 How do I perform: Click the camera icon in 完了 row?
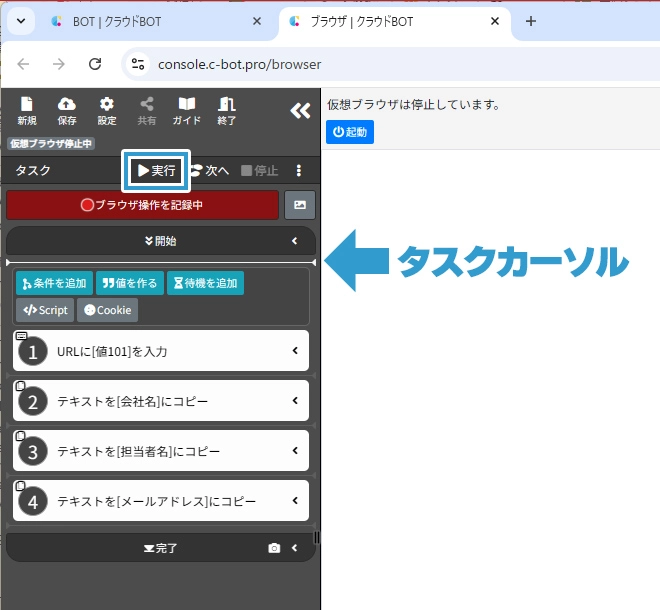coord(274,548)
